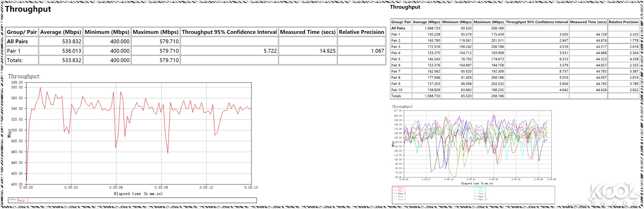Select the Totals average 533.832 in the single-pair table
This screenshot has height=209, width=644.
click(72, 60)
